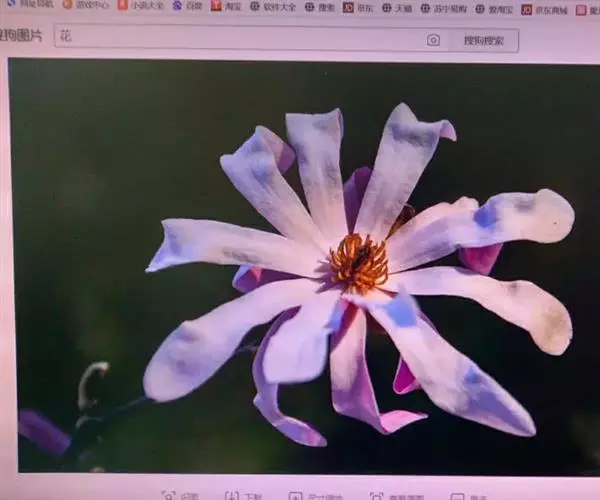Image resolution: width=600 pixels, height=500 pixels.
Task: Click the 识图 icon below the image
Action: tap(181, 496)
